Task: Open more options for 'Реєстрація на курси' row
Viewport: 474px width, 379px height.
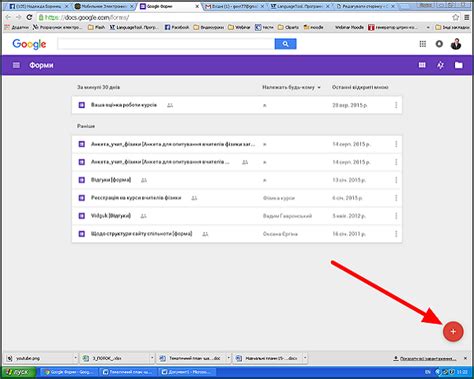Action: (x=396, y=198)
